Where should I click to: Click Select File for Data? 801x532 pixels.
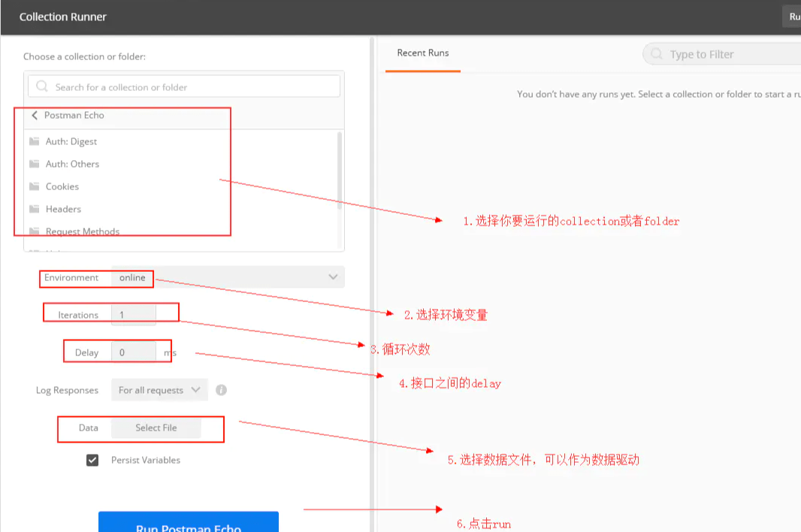point(156,428)
